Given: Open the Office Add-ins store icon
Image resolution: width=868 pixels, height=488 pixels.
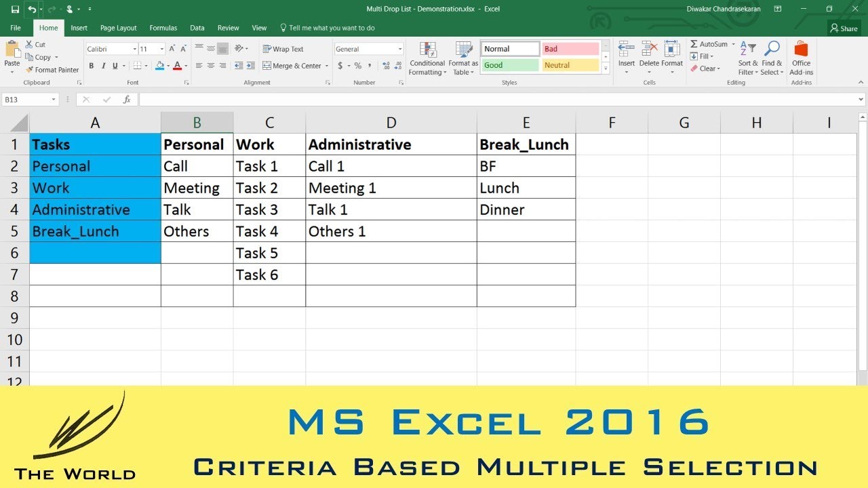Looking at the screenshot, I should [x=801, y=49].
